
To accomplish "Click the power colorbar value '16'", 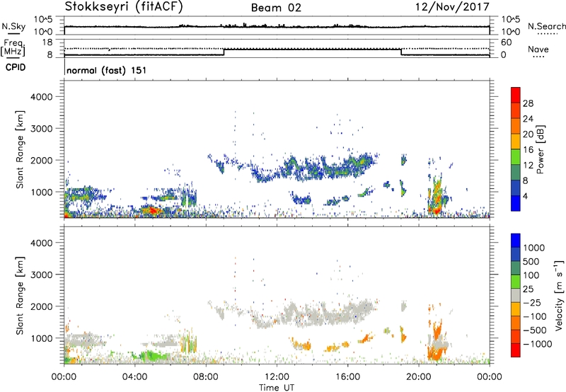I will click(528, 150).
